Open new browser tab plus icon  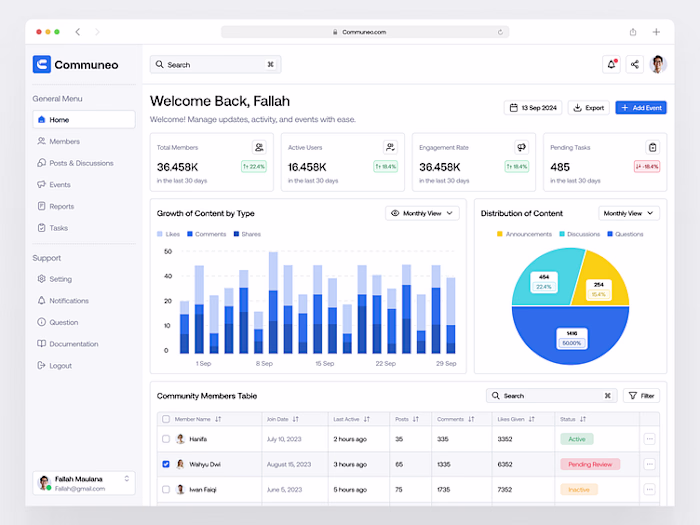click(656, 32)
